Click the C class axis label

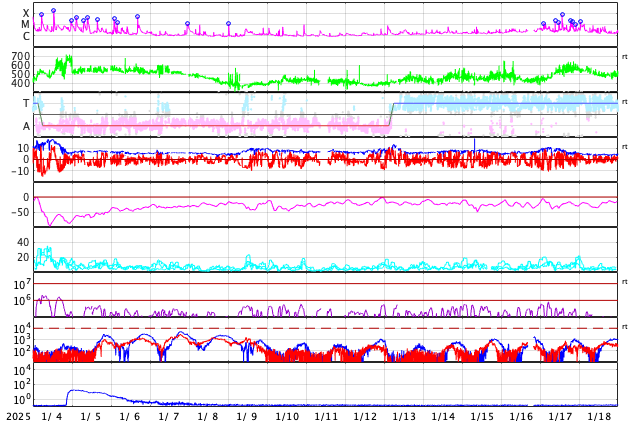[26, 36]
